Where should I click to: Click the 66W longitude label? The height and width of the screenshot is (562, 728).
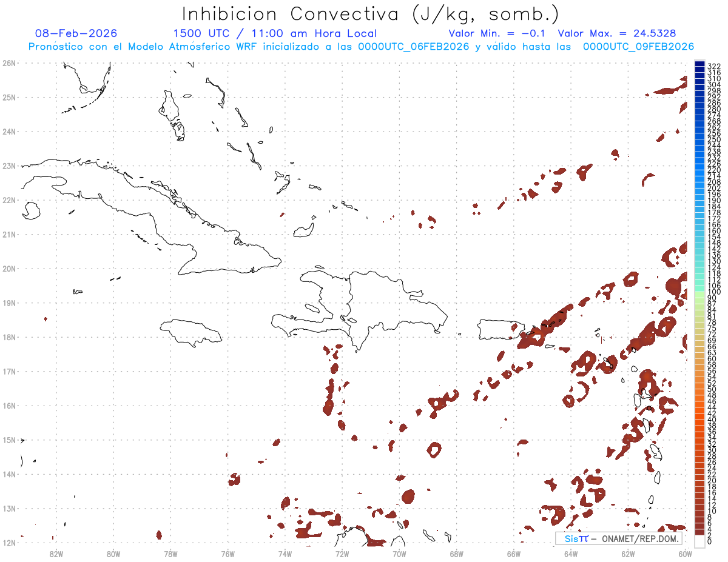pos(514,554)
